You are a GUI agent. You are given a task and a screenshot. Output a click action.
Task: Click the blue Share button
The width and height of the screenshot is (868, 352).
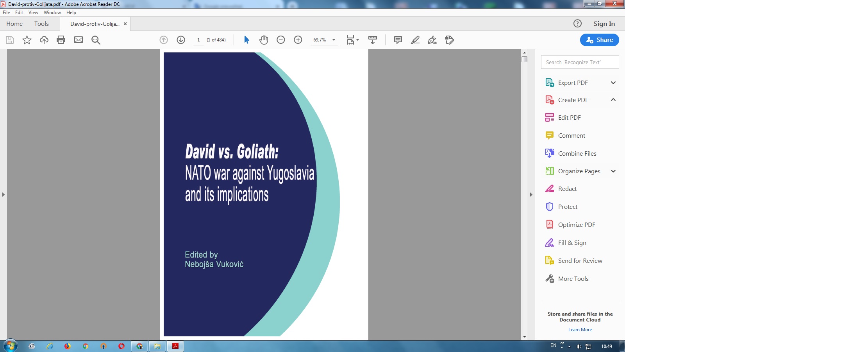(599, 40)
